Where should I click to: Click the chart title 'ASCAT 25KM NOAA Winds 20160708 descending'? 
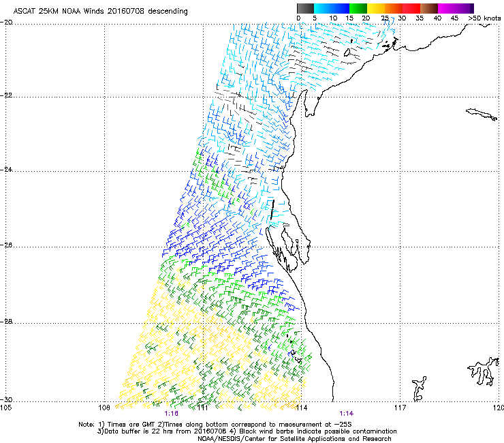point(100,12)
